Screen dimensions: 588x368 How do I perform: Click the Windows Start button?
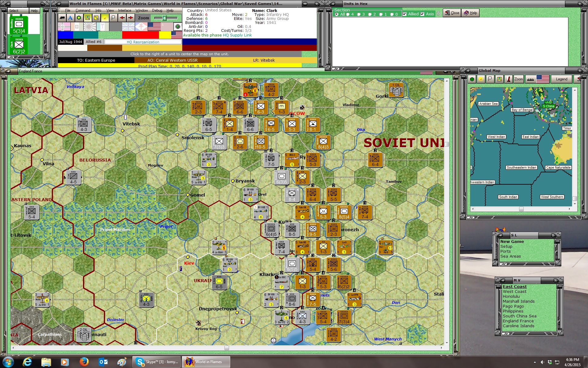click(8, 362)
